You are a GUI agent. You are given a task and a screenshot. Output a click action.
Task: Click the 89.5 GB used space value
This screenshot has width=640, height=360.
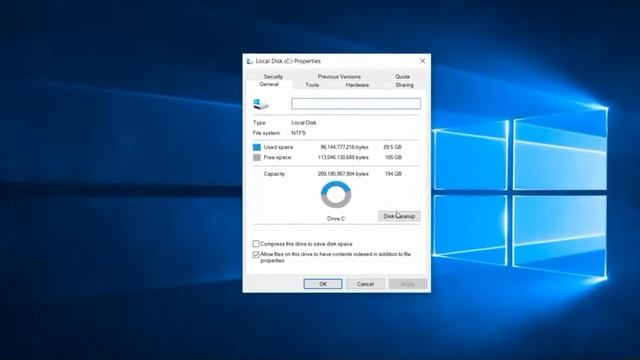(x=393, y=147)
